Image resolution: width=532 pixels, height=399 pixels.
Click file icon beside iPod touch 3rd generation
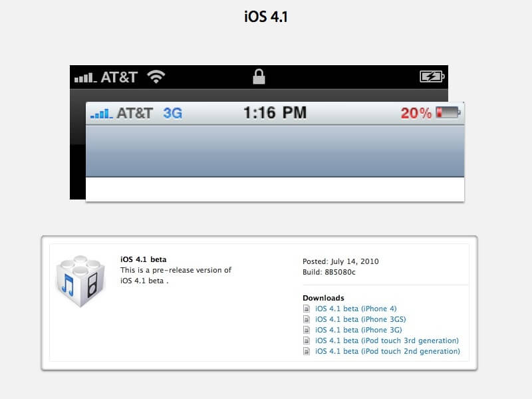[x=307, y=340]
